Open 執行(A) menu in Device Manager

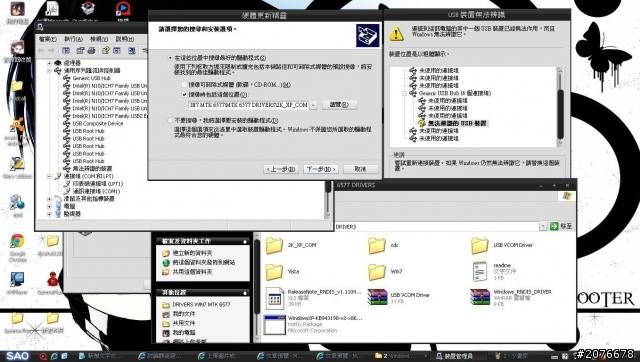click(73, 39)
